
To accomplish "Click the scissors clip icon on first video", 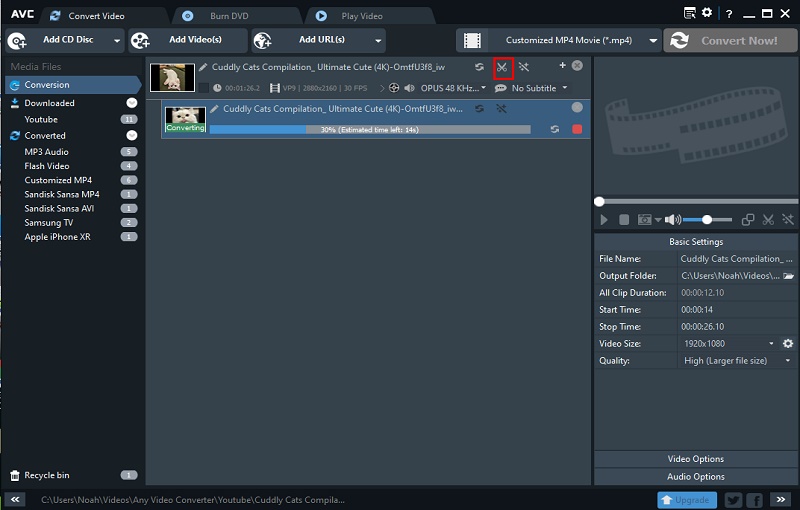I will pos(503,67).
